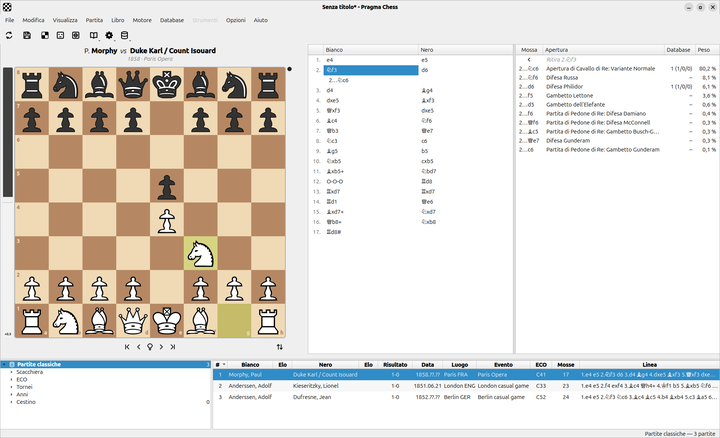Click the refresh arrows toolbar icon
720x438 pixels.
click(9, 35)
